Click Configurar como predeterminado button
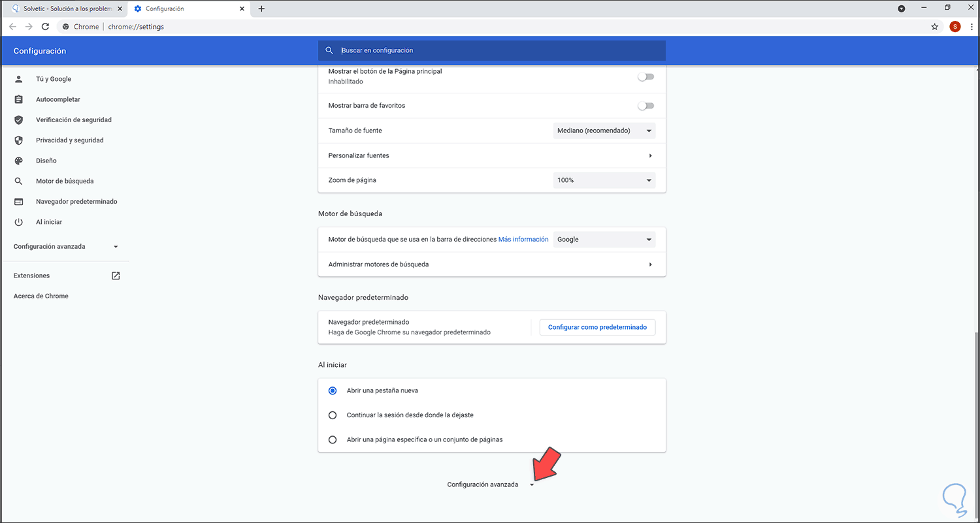The height and width of the screenshot is (523, 980). click(597, 327)
